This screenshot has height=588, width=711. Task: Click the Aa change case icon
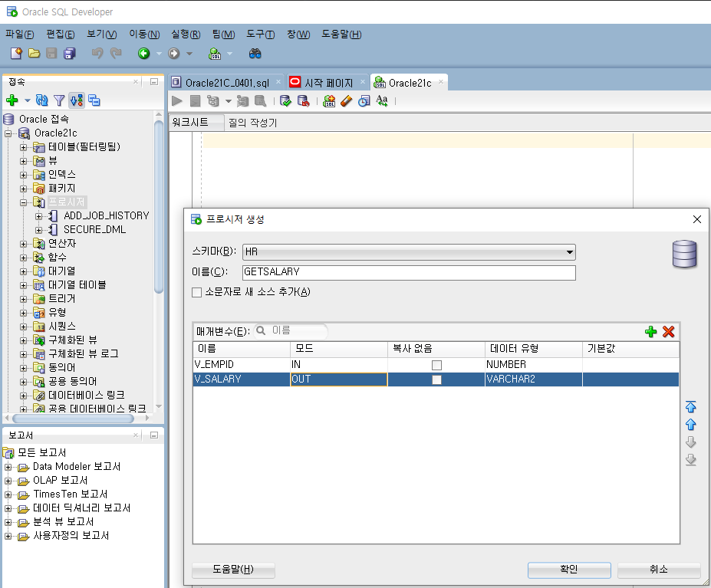(382, 100)
